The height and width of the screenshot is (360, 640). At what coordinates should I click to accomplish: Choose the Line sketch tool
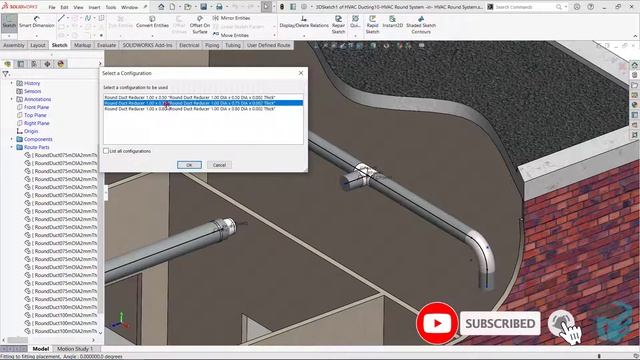61,18
